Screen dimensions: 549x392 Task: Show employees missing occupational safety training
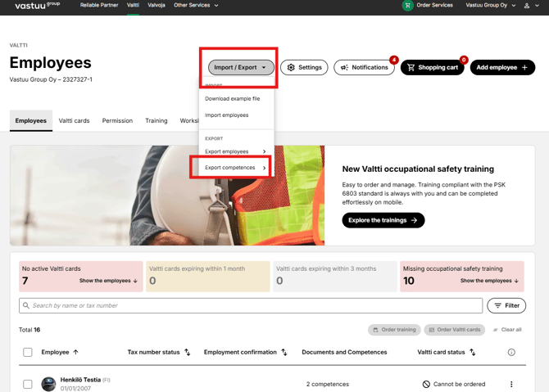[489, 281]
